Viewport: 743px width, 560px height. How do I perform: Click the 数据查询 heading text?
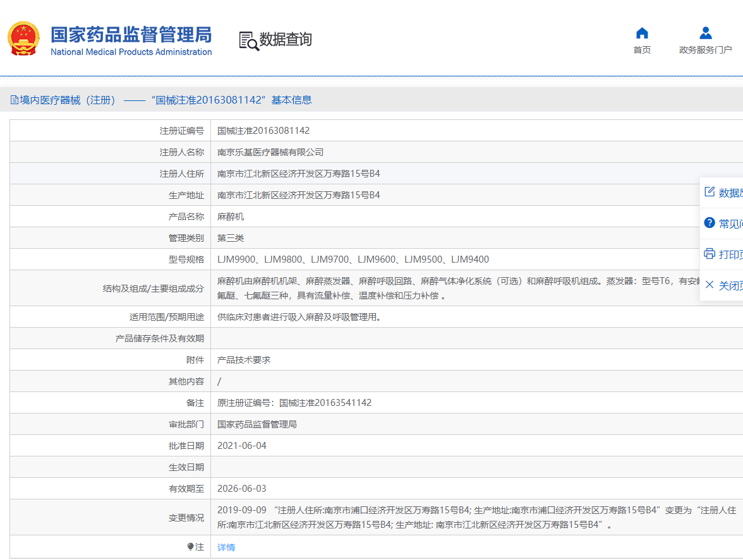(x=286, y=39)
